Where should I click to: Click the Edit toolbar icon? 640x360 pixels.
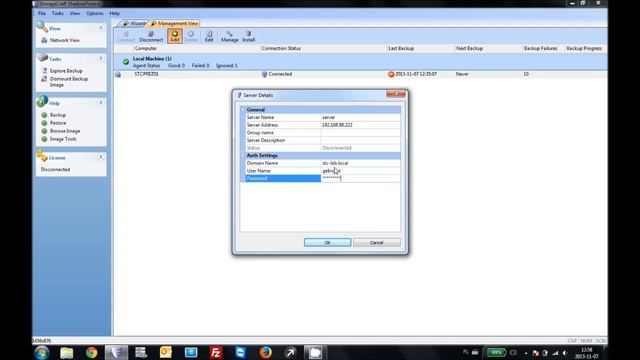[209, 36]
